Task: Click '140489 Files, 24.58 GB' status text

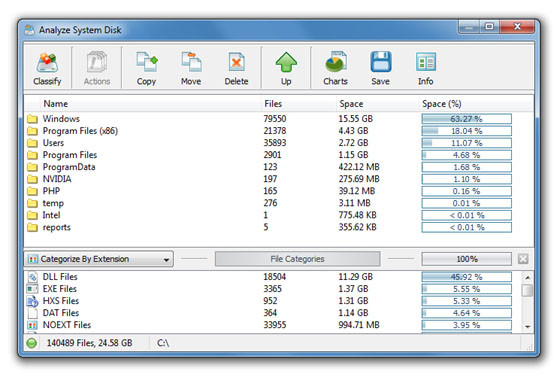Action: (90, 343)
